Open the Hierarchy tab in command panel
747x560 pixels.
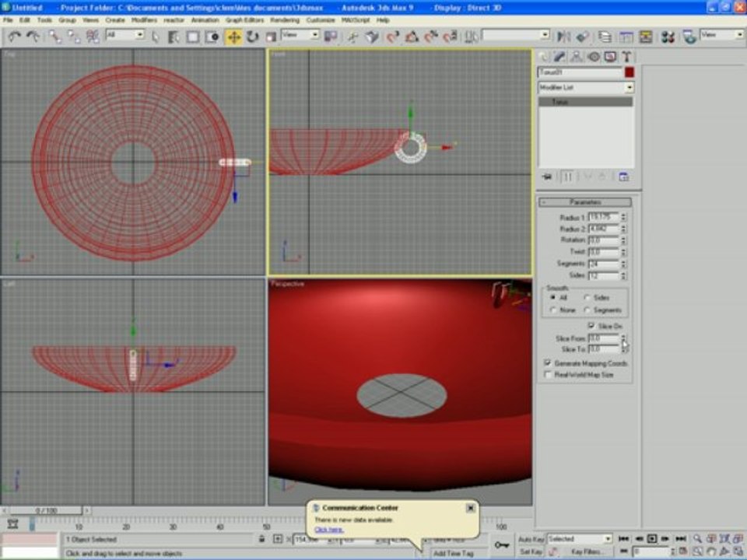pyautogui.click(x=577, y=56)
